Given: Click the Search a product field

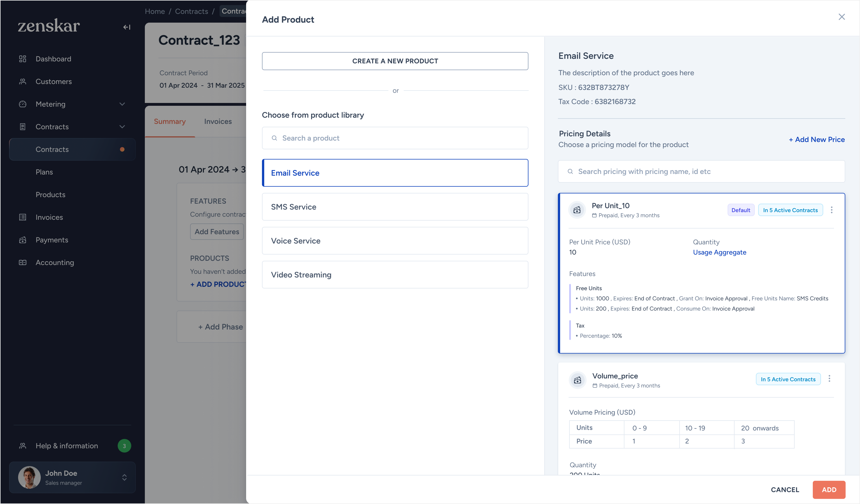Looking at the screenshot, I should click(x=395, y=138).
